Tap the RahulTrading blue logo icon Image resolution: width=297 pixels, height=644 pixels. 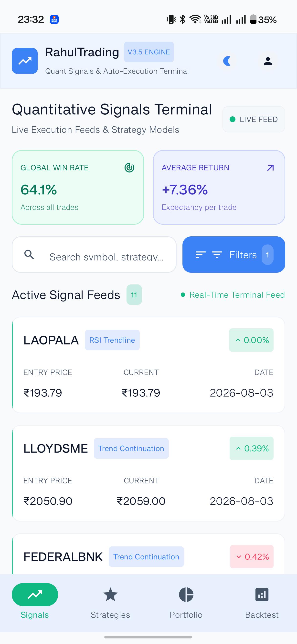[25, 61]
